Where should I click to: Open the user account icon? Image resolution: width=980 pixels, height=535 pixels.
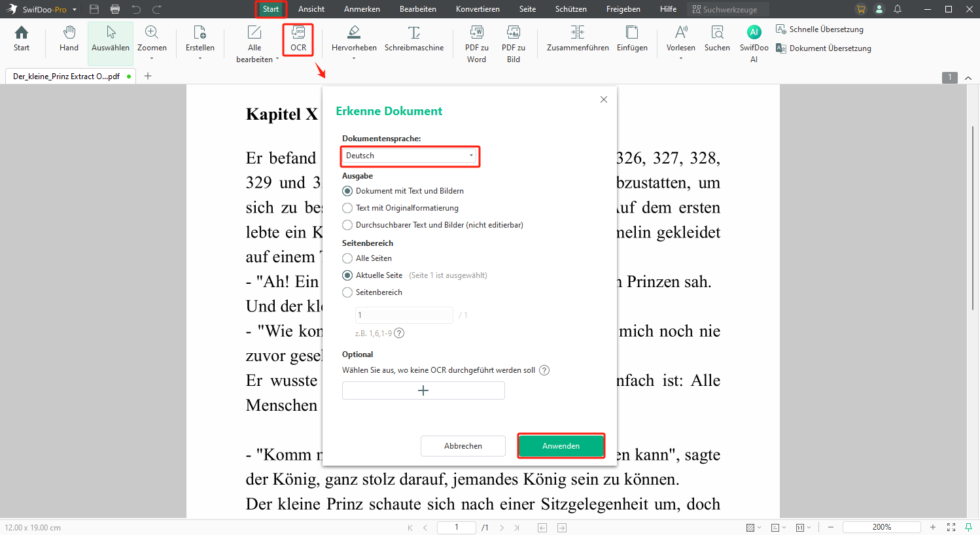tap(879, 9)
